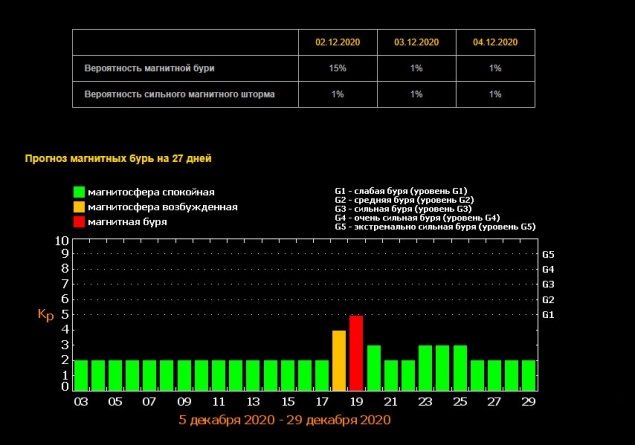Click the orange excited magnetosphere legend swatch
635x445 pixels.
(79, 207)
